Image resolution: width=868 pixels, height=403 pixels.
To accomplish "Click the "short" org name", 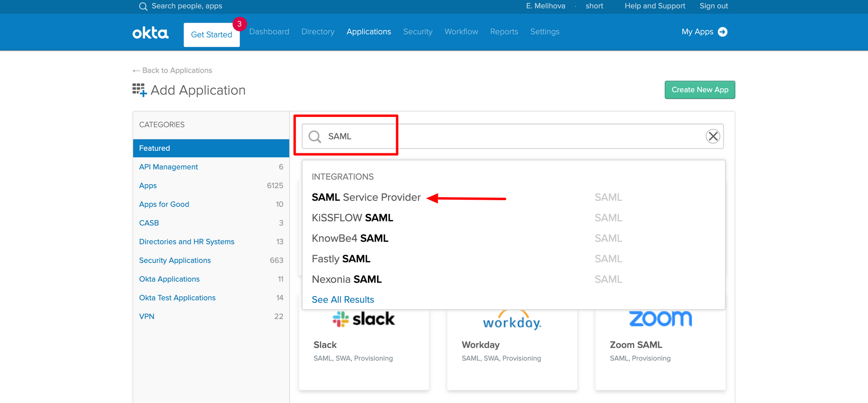I will point(594,6).
